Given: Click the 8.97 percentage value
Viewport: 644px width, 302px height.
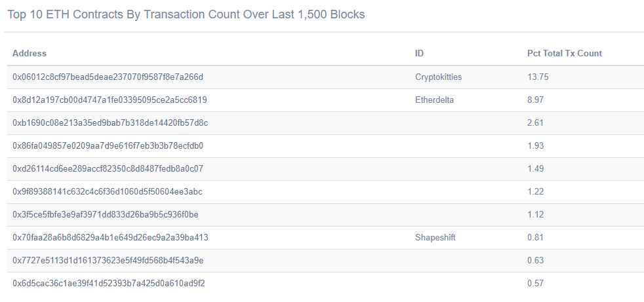Looking at the screenshot, I should [x=536, y=100].
